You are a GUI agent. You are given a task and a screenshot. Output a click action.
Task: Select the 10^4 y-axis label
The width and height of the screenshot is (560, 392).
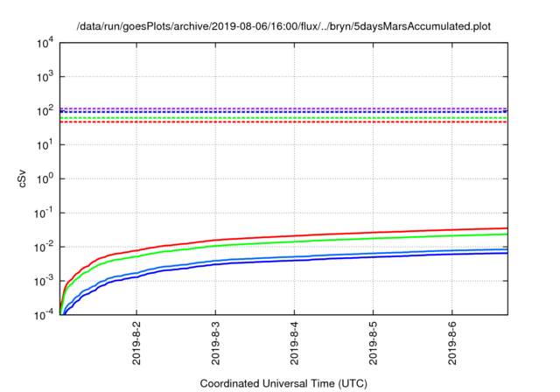click(x=45, y=44)
